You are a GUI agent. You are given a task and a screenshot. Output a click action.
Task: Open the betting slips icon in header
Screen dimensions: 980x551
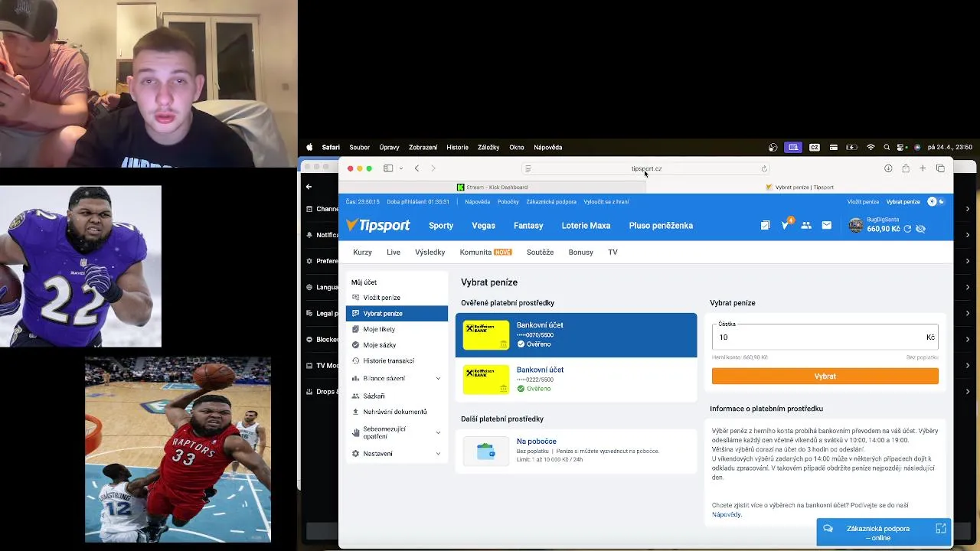(x=765, y=225)
